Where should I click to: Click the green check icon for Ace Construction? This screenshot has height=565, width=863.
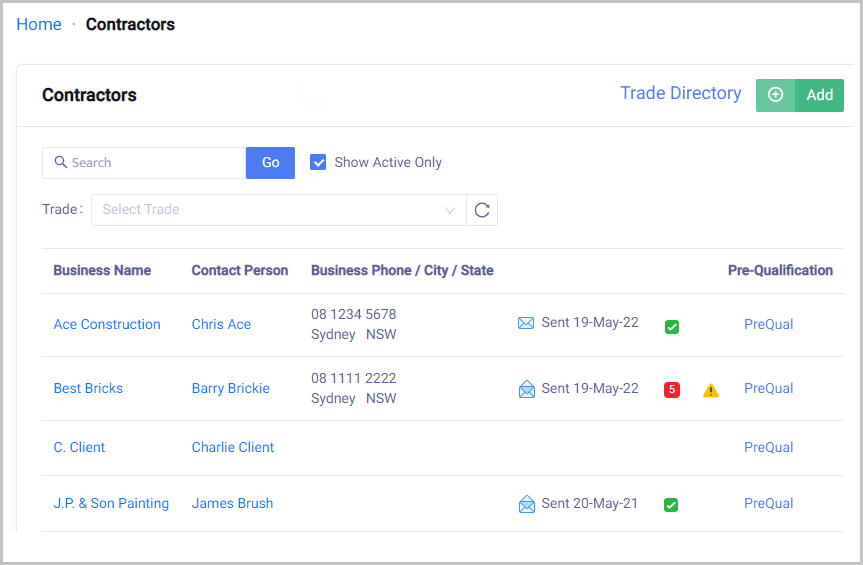click(672, 327)
